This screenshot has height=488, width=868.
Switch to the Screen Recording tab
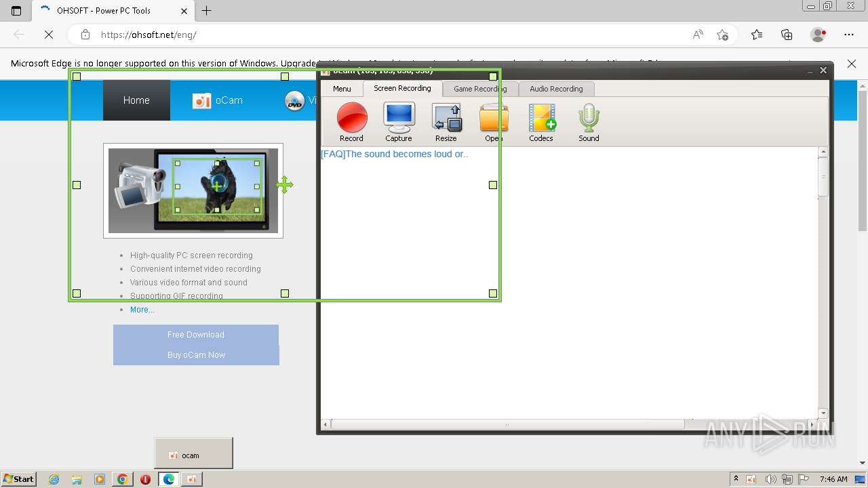coord(402,88)
